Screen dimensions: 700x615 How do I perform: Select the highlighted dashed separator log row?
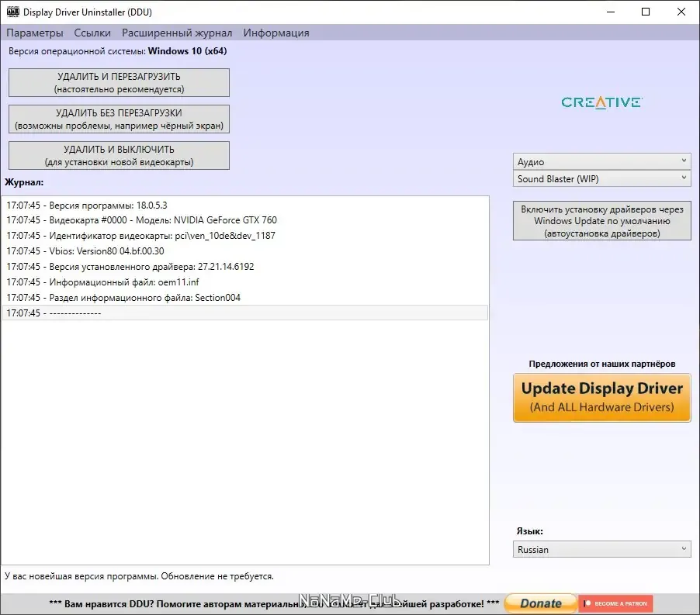tap(244, 313)
